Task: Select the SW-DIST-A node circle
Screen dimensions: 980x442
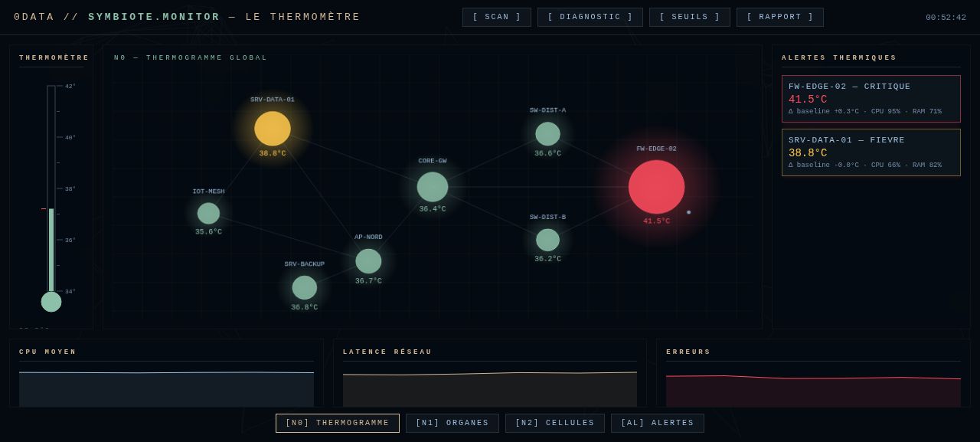Action: 547,134
